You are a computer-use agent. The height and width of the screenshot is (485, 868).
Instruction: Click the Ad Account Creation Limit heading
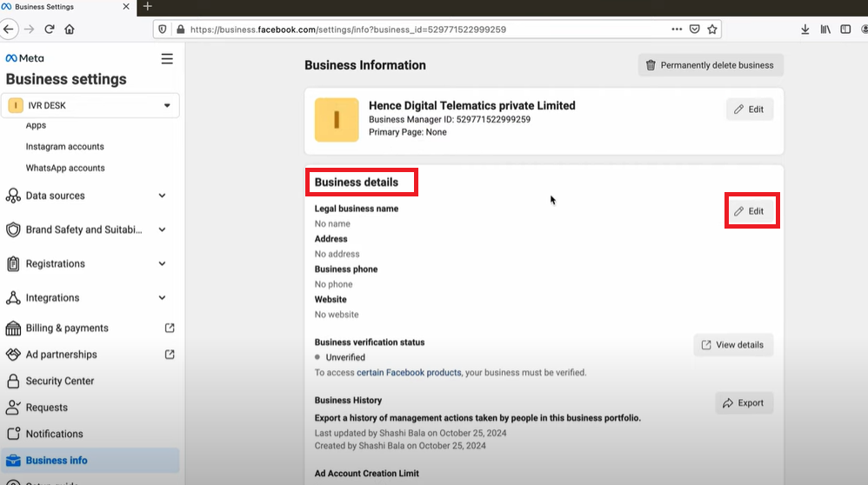pos(366,474)
